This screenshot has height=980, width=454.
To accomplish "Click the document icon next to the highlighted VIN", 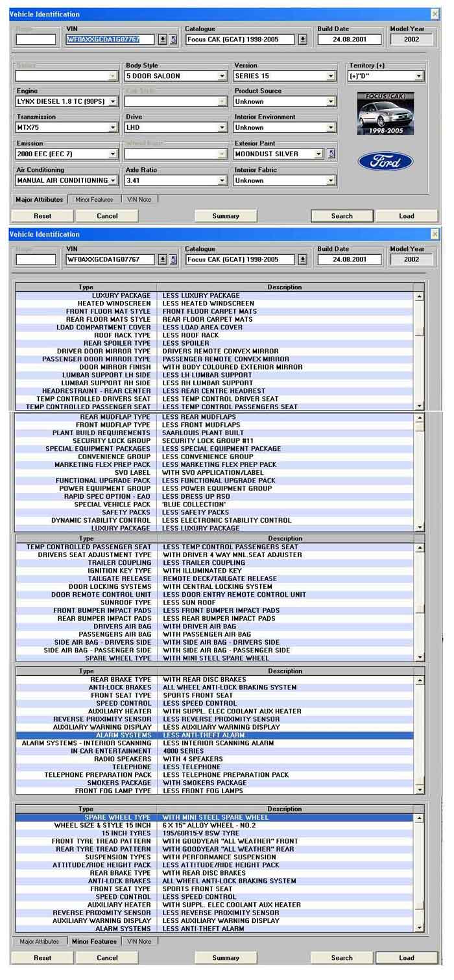I will click(x=173, y=40).
